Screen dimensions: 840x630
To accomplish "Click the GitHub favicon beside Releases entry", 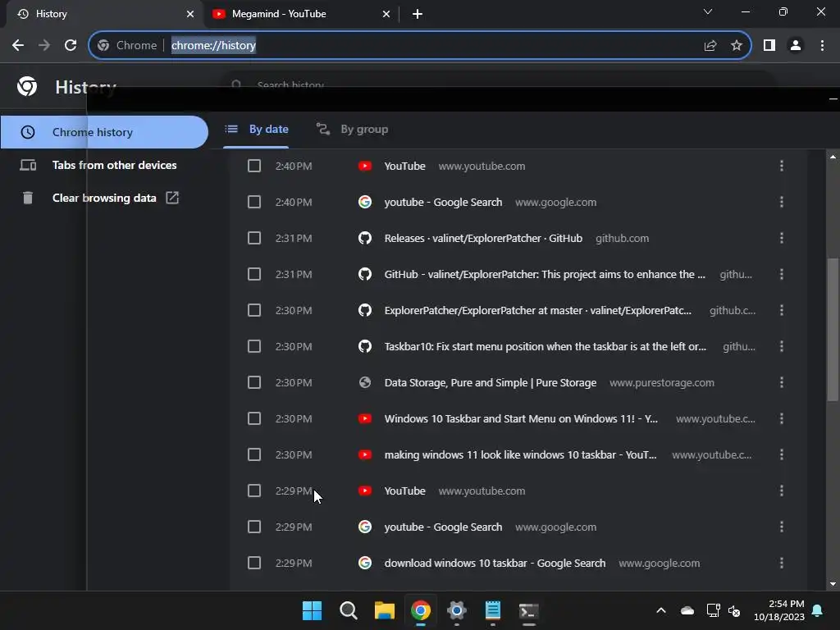I will [x=365, y=238].
